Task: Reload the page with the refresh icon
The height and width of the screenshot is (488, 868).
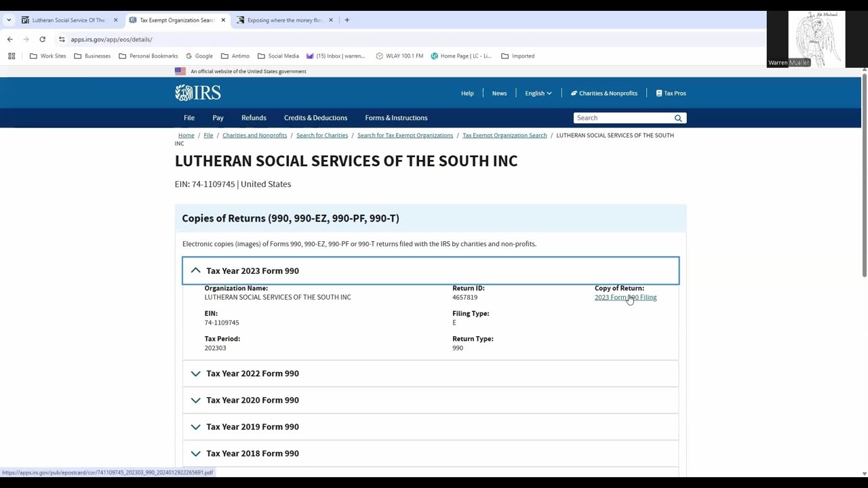Action: 42,39
